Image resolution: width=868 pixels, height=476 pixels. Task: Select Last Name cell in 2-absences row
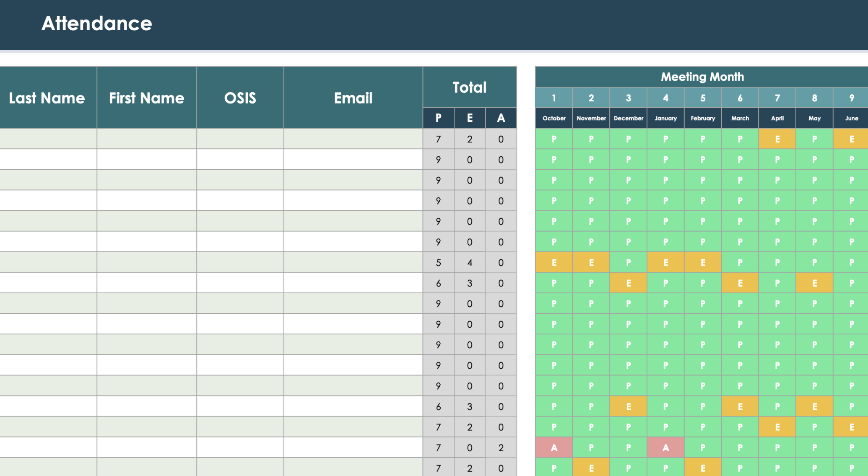click(x=48, y=448)
